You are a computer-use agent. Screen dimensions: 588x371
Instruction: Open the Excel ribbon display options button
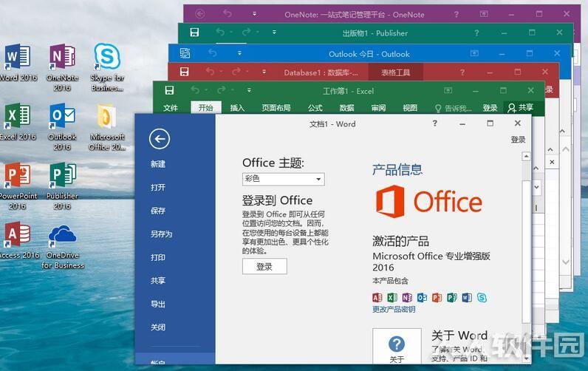coord(448,90)
